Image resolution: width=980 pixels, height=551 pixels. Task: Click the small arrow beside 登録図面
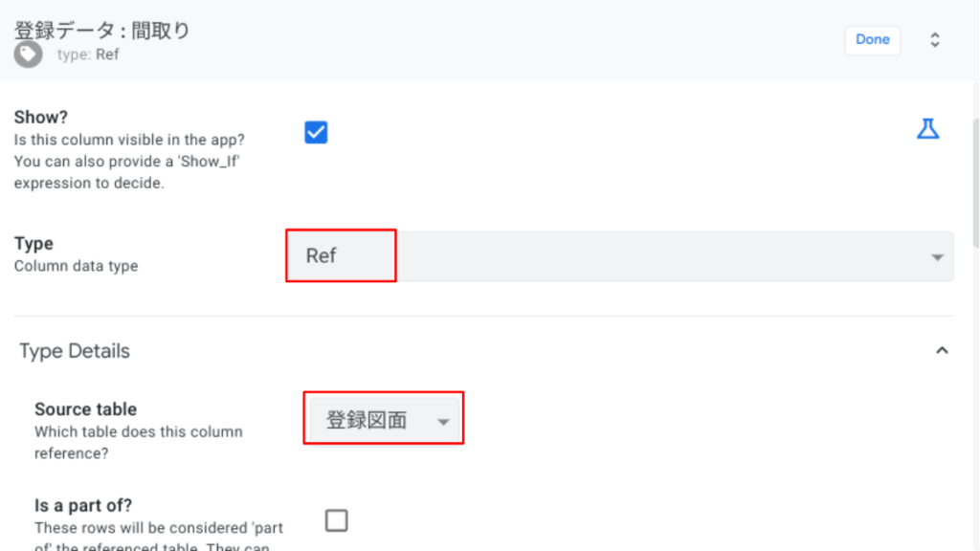(442, 422)
